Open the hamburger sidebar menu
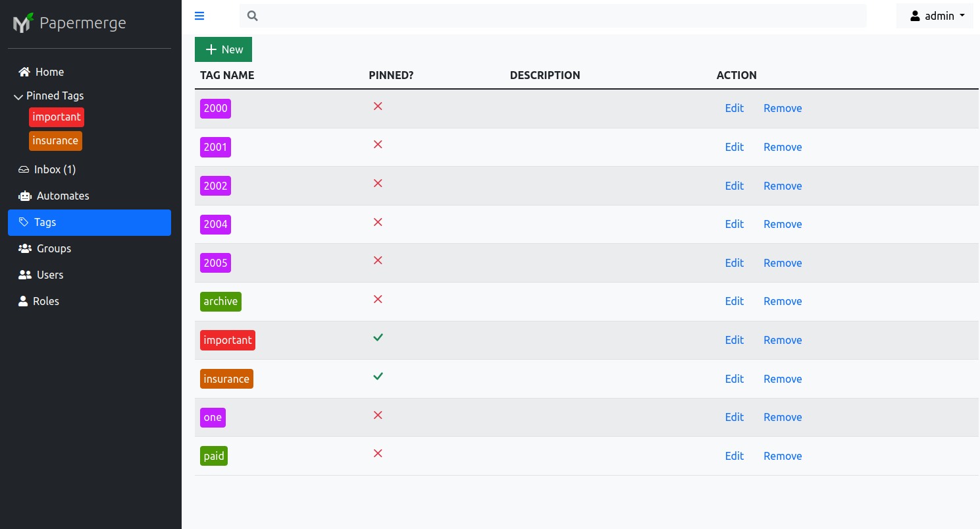This screenshot has height=529, width=980. 199,16
